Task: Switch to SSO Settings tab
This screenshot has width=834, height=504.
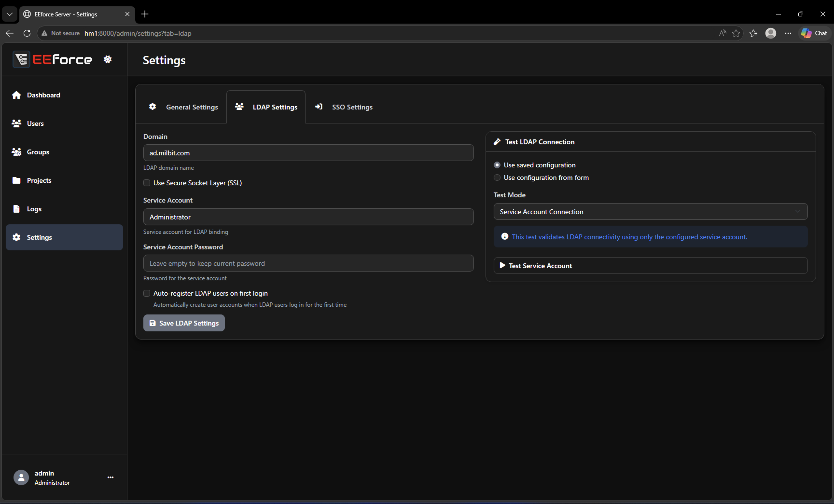Action: pos(344,107)
